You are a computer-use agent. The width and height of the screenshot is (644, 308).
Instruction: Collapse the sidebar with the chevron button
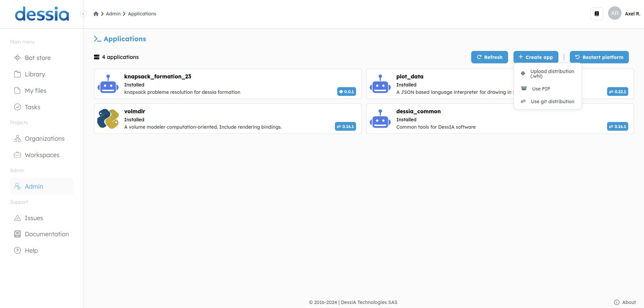click(84, 14)
